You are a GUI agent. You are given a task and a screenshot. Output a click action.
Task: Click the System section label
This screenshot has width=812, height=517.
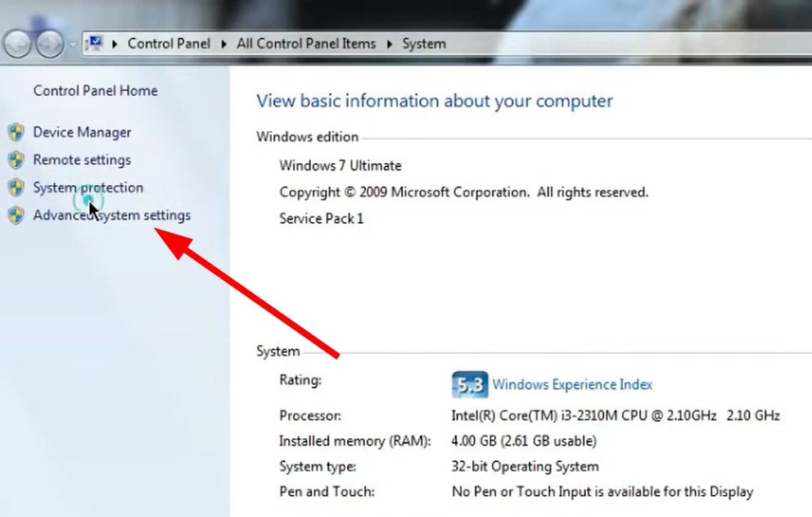click(278, 351)
